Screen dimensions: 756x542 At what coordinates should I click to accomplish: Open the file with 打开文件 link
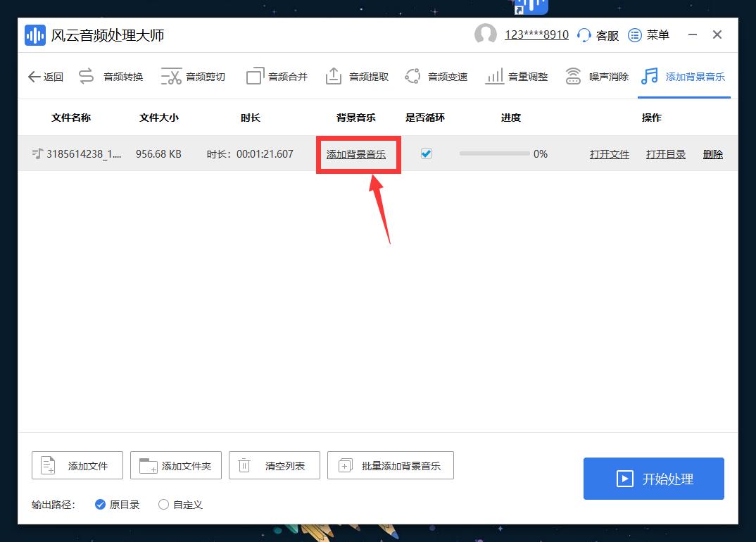[609, 153]
